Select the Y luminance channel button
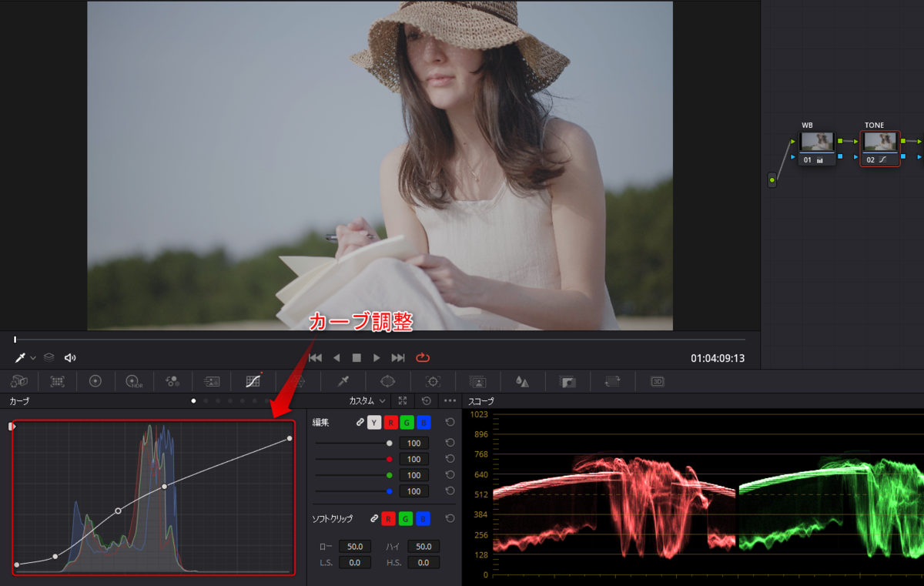The image size is (924, 586). [x=373, y=423]
